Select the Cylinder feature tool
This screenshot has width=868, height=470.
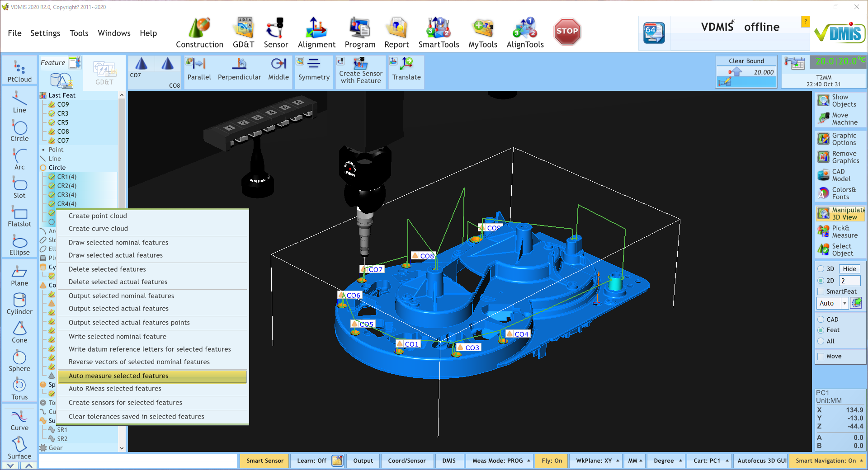(x=19, y=304)
